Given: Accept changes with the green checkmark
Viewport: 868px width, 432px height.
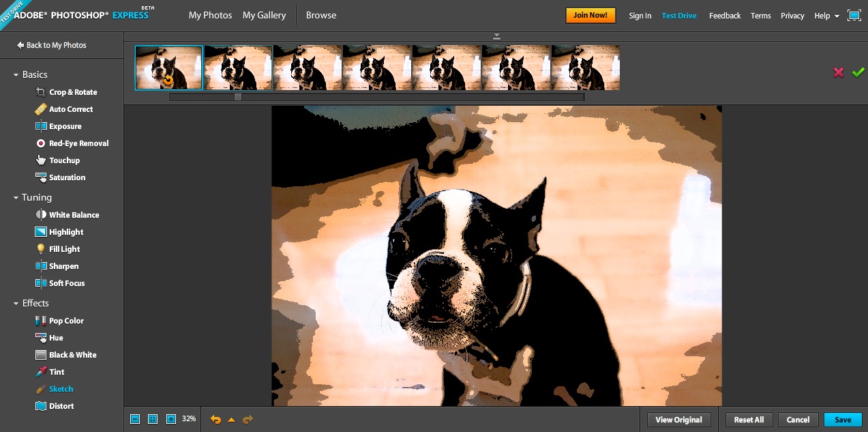Looking at the screenshot, I should pyautogui.click(x=858, y=72).
